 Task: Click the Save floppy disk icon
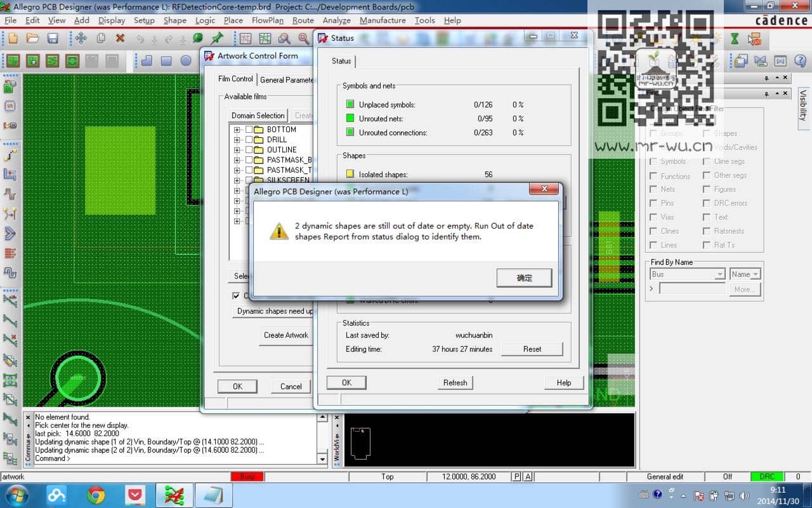53,38
